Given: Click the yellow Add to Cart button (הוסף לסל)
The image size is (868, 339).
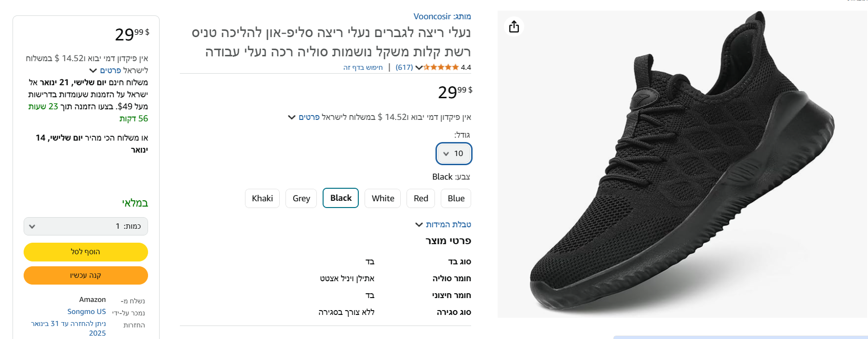Looking at the screenshot, I should pyautogui.click(x=86, y=252).
